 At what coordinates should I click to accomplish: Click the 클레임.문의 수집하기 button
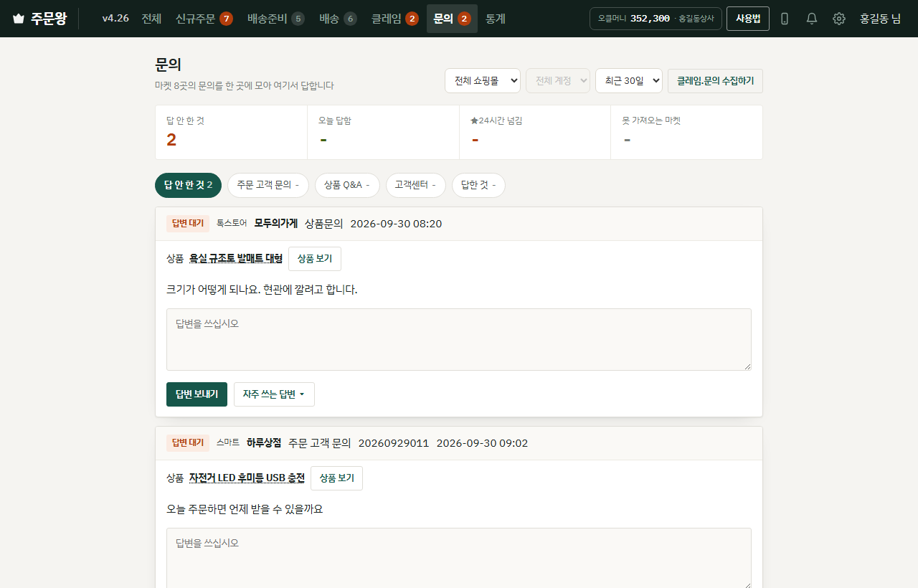click(x=715, y=81)
